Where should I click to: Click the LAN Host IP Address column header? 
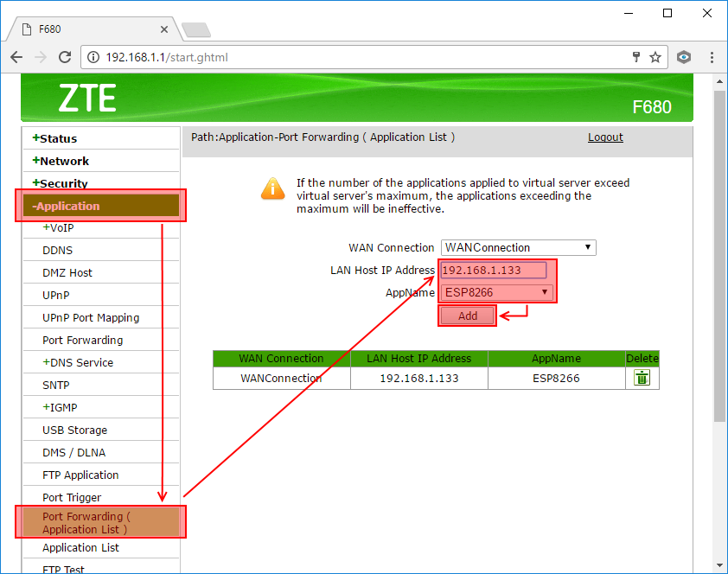click(418, 358)
